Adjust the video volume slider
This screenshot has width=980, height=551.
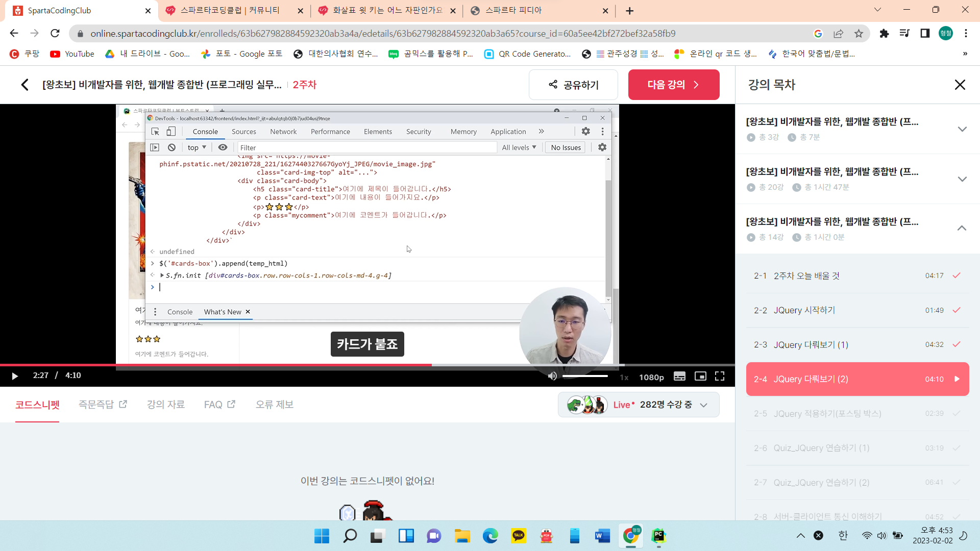pos(585,376)
